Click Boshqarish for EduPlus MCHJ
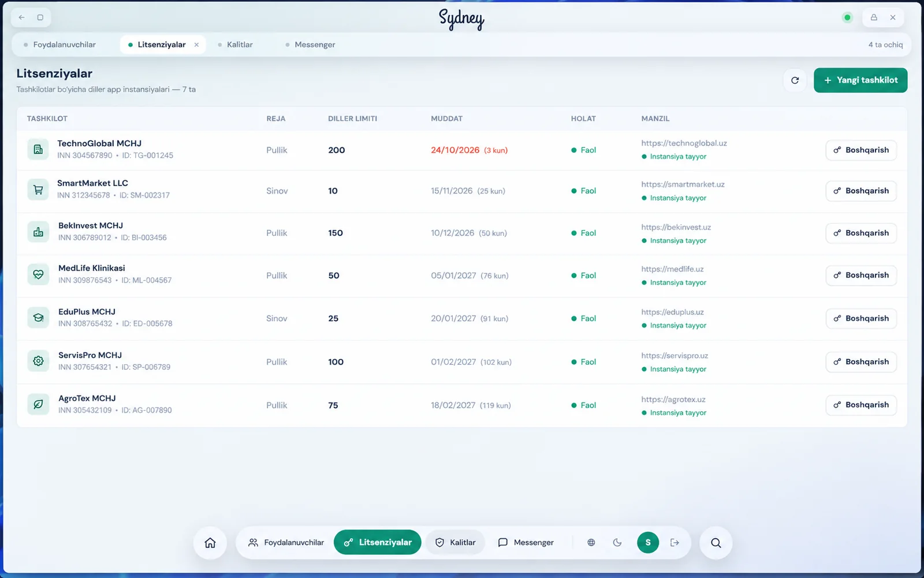This screenshot has width=924, height=578. [x=861, y=318]
